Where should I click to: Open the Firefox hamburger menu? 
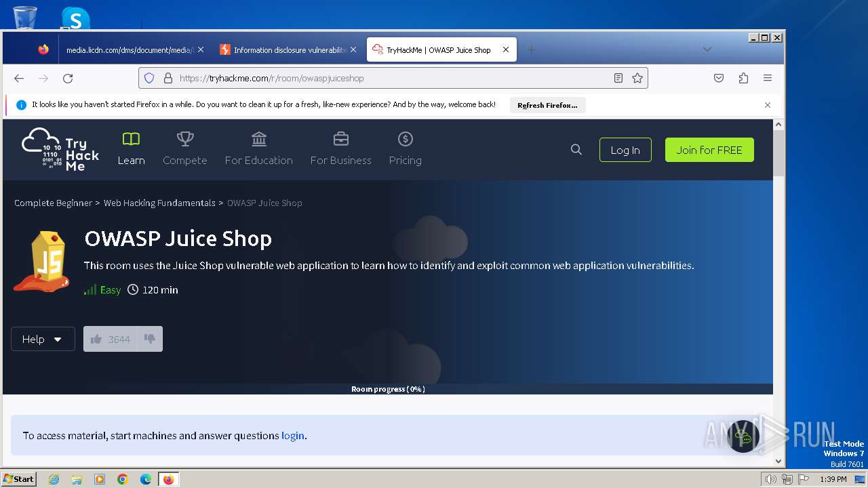tap(768, 78)
